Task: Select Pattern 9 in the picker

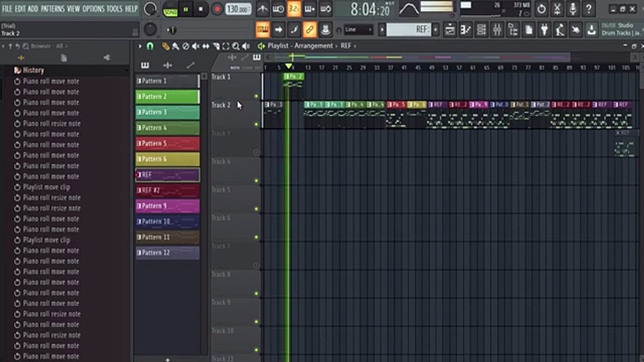Action: tap(168, 206)
